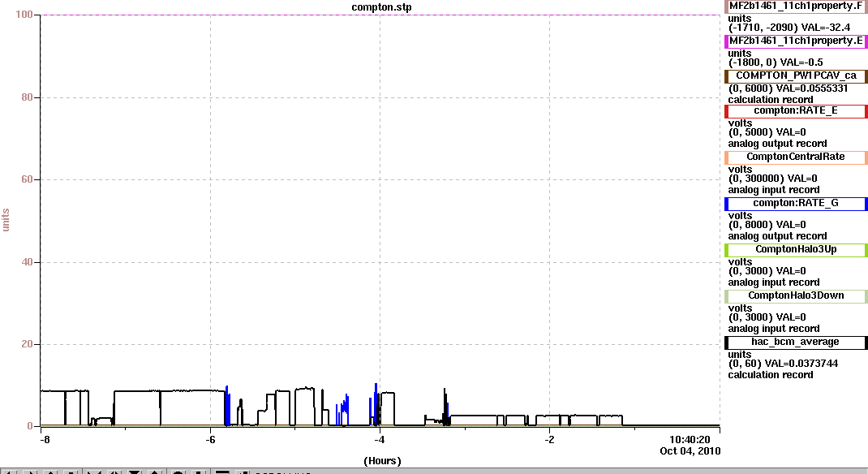Select the ComptonHalo3Down legend entry
This screenshot has width=868, height=474.
(x=796, y=296)
